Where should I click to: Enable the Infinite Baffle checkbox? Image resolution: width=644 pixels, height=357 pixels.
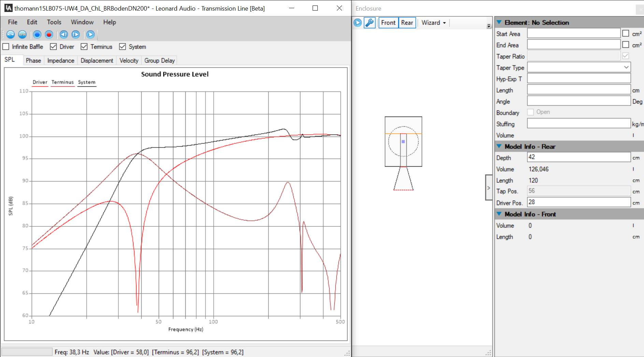[6, 46]
